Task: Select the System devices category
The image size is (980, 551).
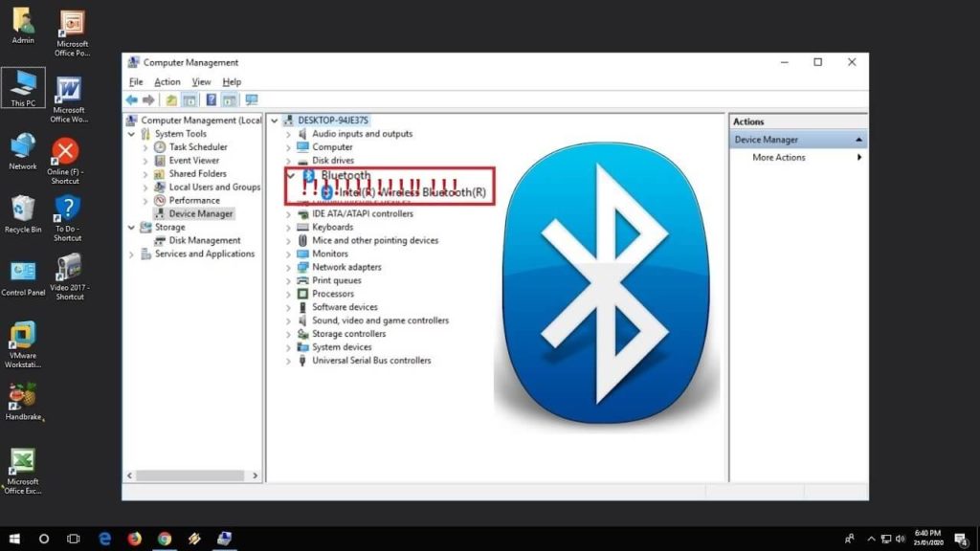Action: [342, 347]
